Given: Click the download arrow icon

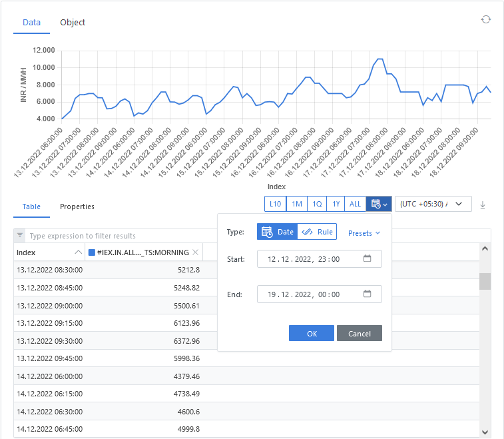Looking at the screenshot, I should tap(483, 205).
